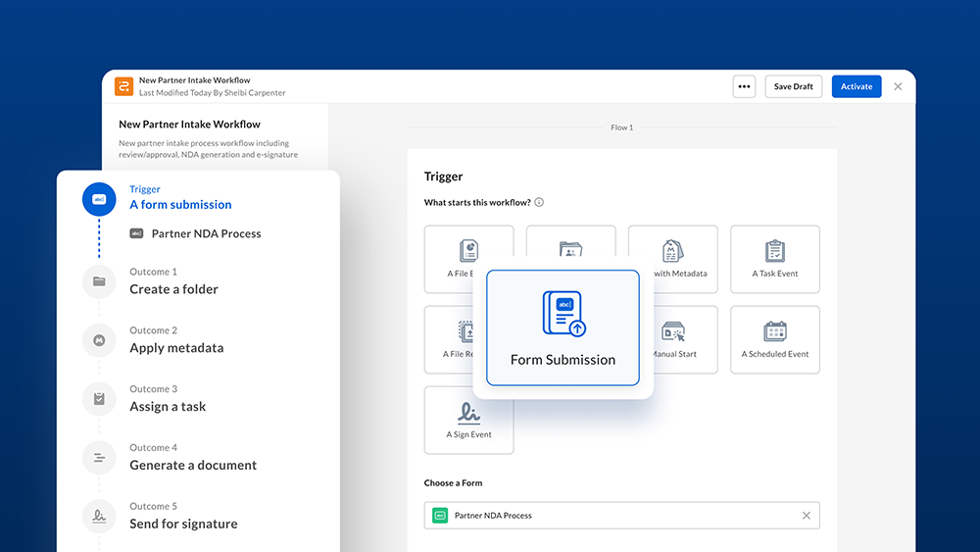Click the blue Trigger form icon in sidebar
980x552 pixels.
(99, 199)
